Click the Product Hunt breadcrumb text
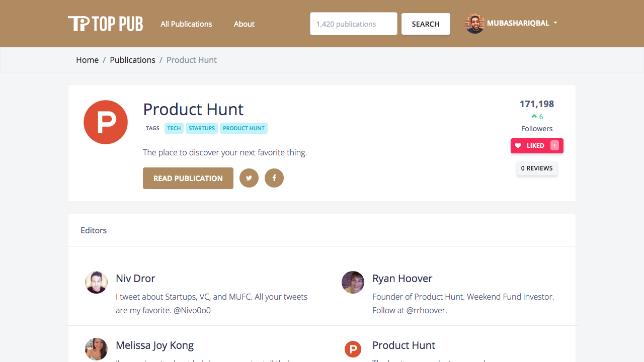Screen dimensions: 644x362 coord(192,60)
